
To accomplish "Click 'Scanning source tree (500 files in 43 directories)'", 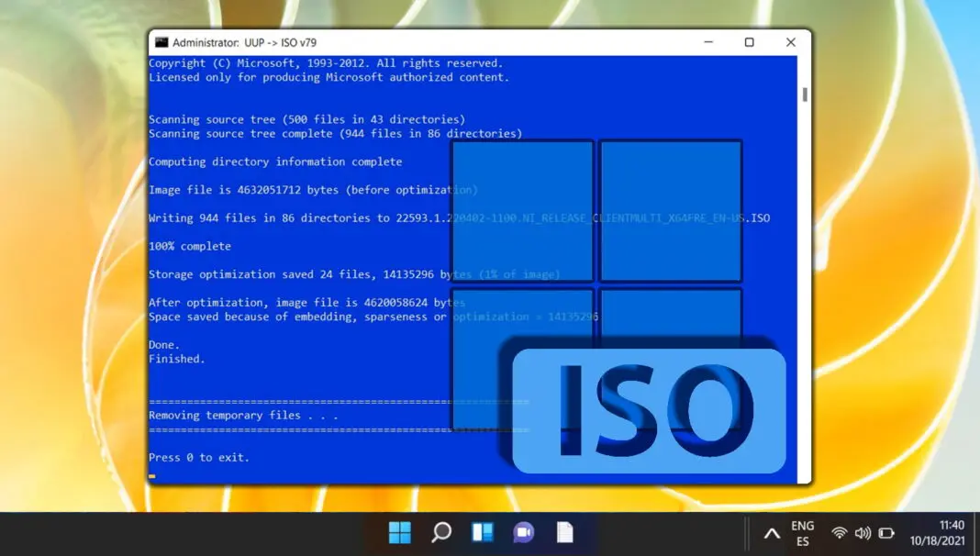I will [x=306, y=119].
